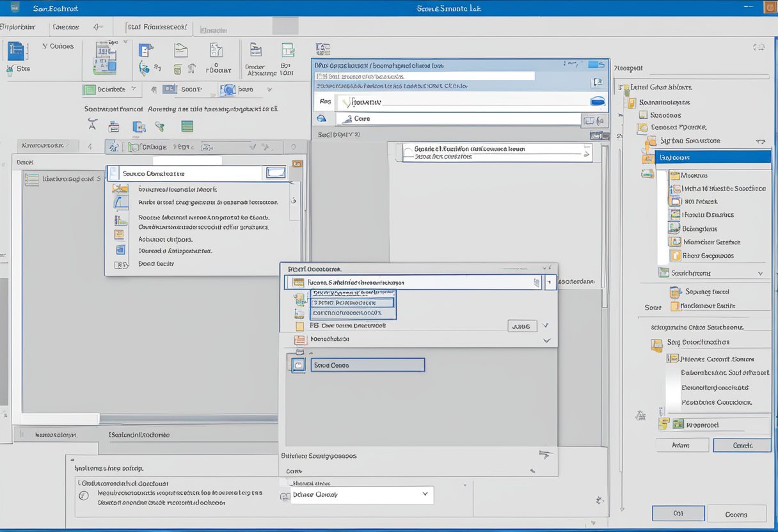
Task: Expand the Sketchy group chevron in the right tree
Action: coord(760,273)
